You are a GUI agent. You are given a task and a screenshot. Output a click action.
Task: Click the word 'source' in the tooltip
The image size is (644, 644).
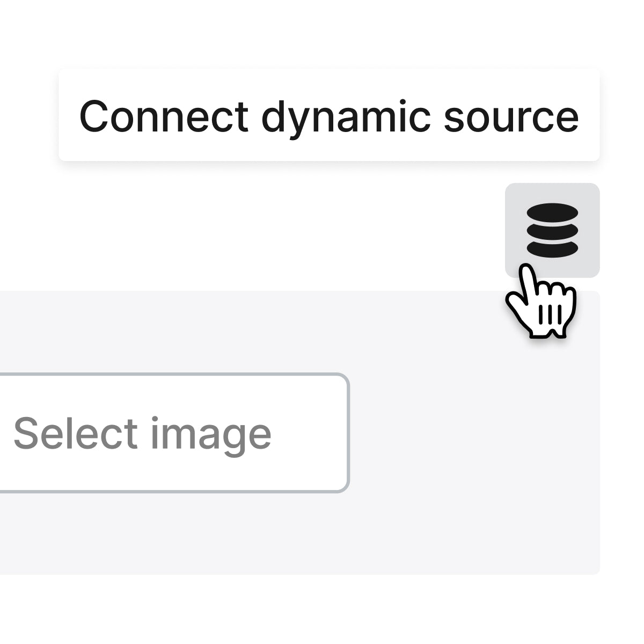pyautogui.click(x=511, y=116)
